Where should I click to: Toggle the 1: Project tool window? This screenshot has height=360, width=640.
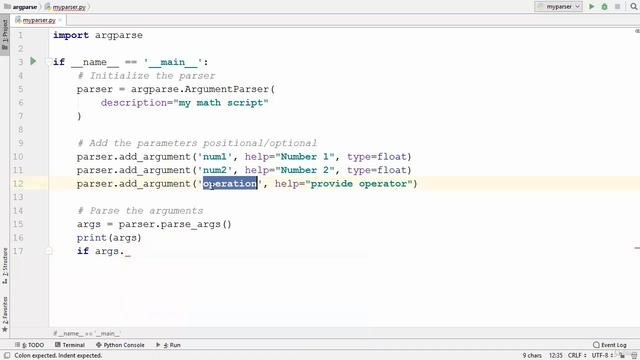tap(5, 35)
